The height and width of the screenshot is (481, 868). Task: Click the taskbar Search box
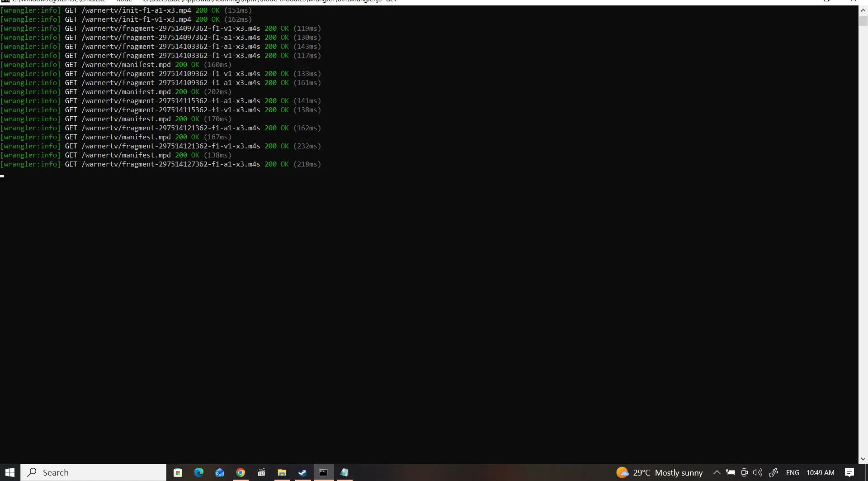coord(94,472)
